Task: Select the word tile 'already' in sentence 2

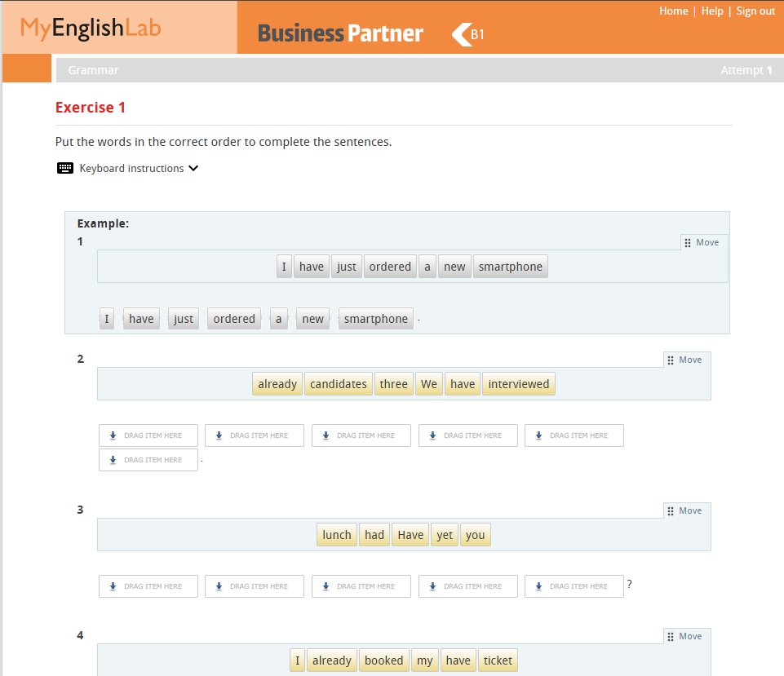Action: click(x=277, y=384)
